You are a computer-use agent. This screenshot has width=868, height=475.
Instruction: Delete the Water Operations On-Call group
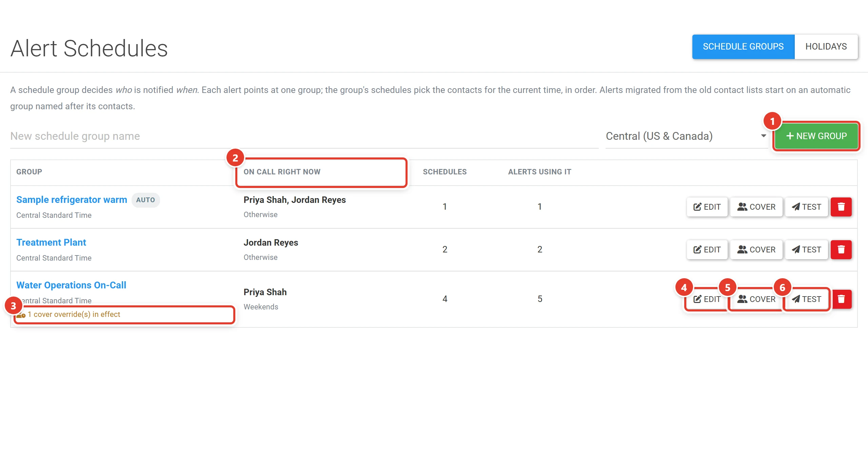pos(841,299)
